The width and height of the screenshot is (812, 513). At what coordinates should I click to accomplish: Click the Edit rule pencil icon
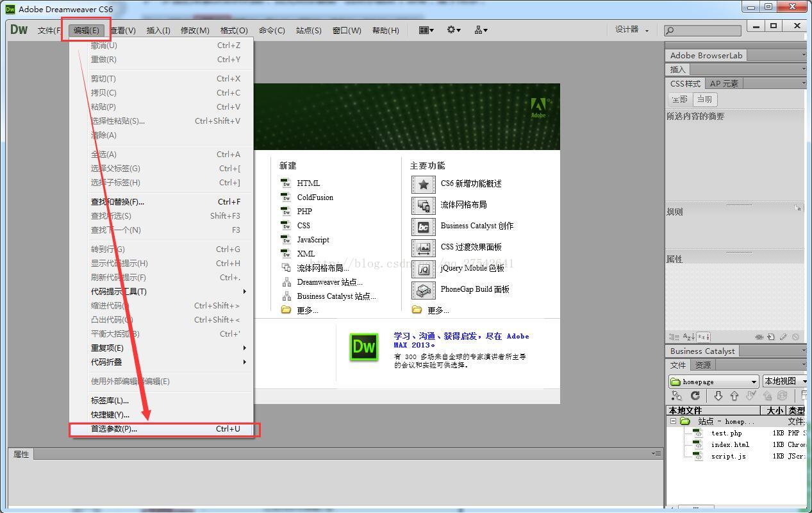pos(783,337)
